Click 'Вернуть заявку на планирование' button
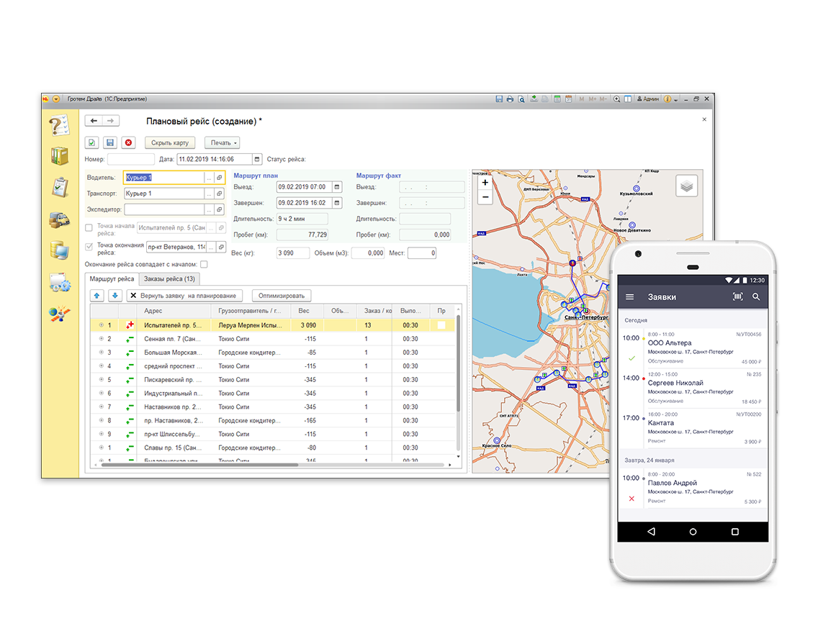Image resolution: width=823 pixels, height=644 pixels. pos(185,296)
